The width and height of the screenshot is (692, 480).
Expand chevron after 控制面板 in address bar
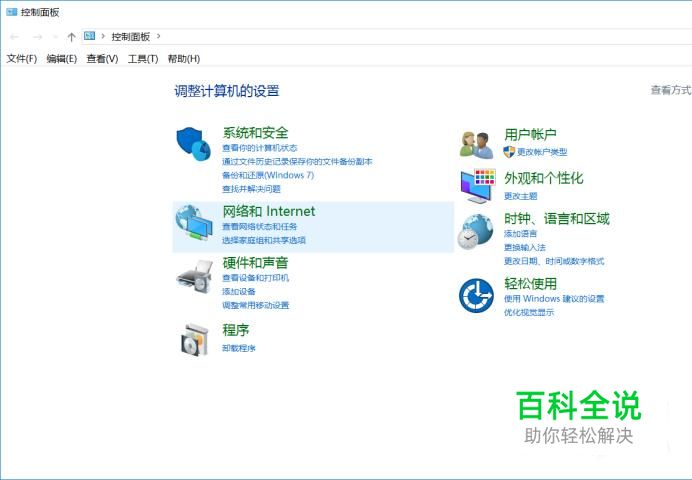158,36
